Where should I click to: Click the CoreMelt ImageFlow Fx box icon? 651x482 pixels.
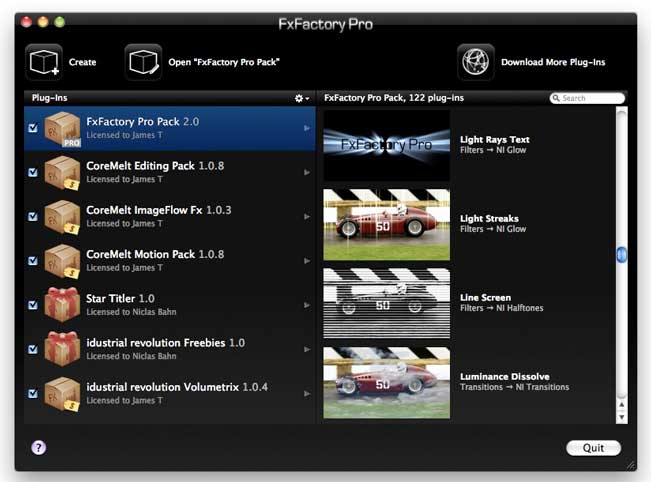tap(62, 217)
